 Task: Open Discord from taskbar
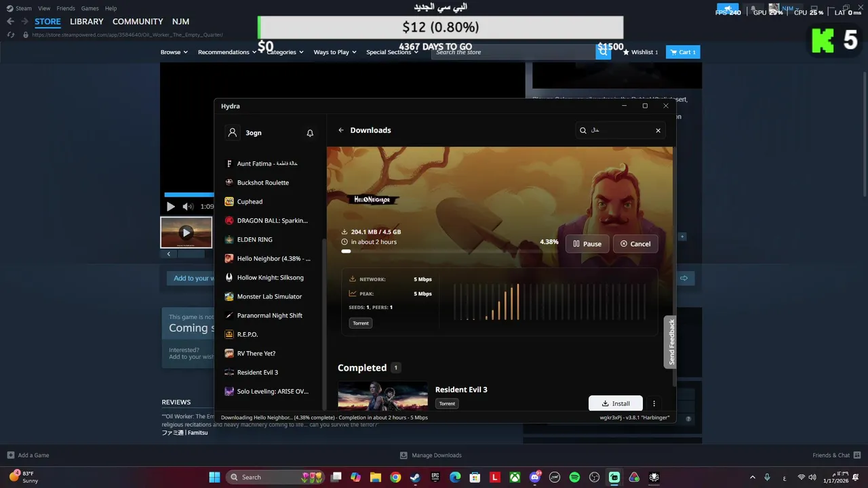coord(535,477)
